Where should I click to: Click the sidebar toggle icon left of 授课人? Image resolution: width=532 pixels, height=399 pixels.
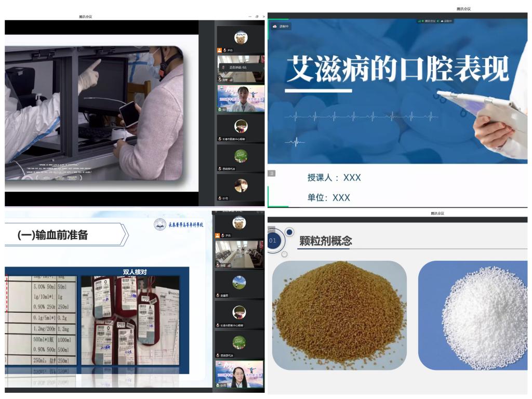(271, 174)
